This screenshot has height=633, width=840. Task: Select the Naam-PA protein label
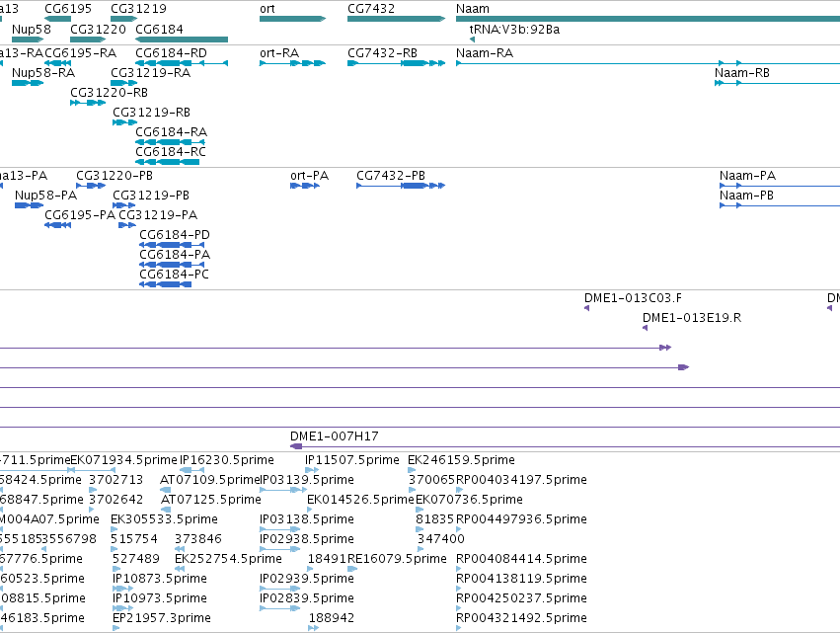point(747,176)
